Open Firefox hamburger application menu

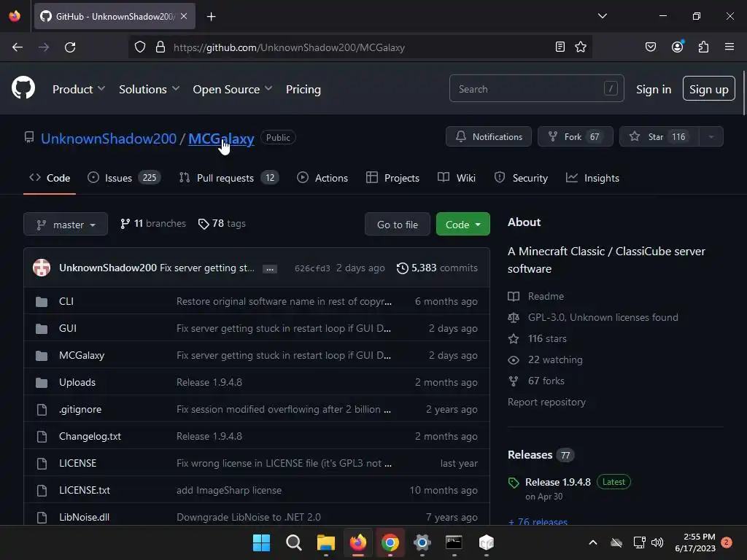pos(729,47)
